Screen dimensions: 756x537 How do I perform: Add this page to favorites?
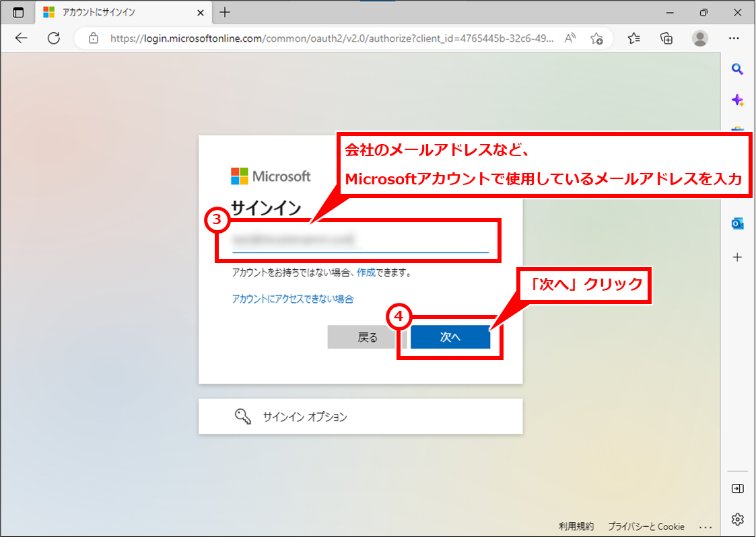click(596, 38)
